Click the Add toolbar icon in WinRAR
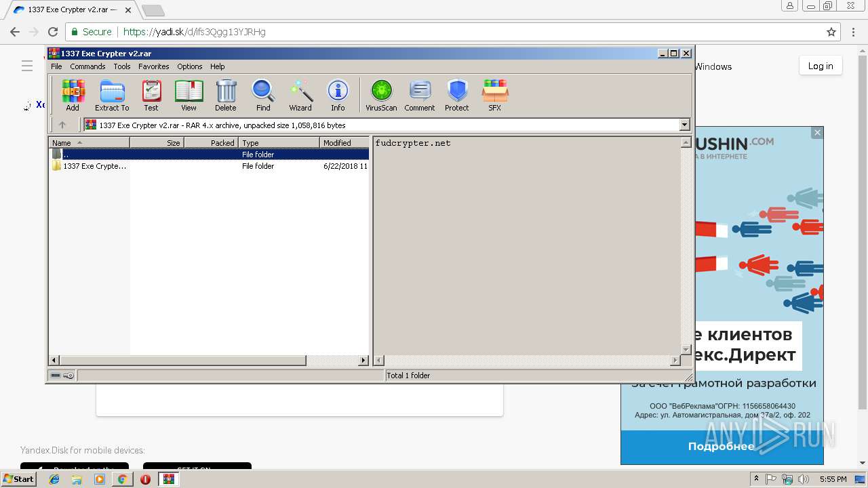Screen dimensions: 868x488 tap(73, 95)
